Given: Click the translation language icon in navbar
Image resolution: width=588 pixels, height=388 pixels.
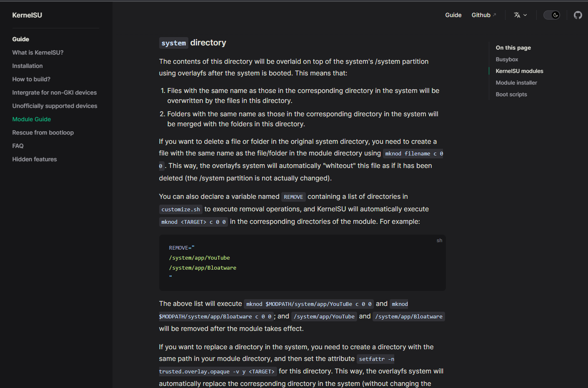Looking at the screenshot, I should coord(518,15).
